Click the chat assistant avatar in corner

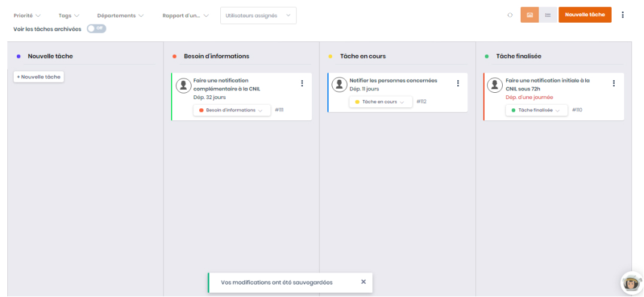pyautogui.click(x=630, y=282)
